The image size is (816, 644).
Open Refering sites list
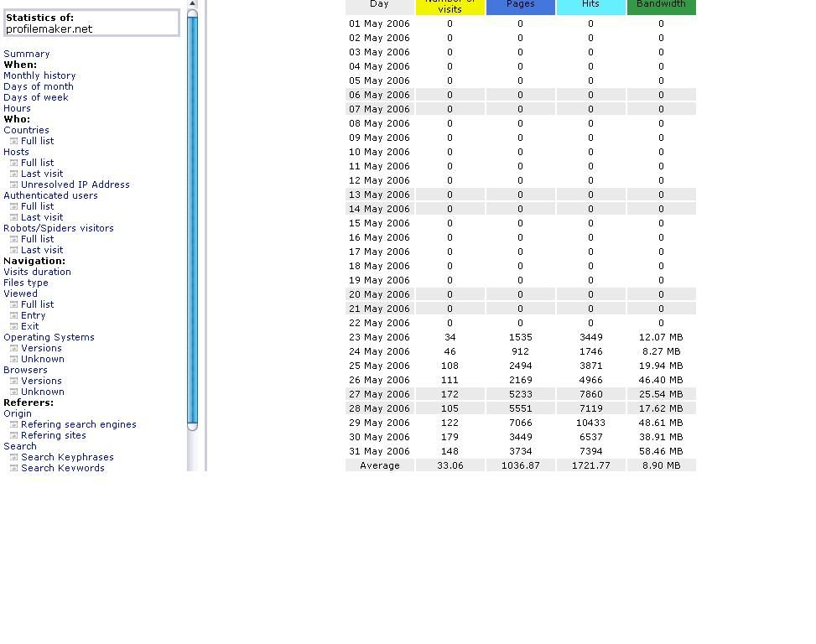pos(54,435)
